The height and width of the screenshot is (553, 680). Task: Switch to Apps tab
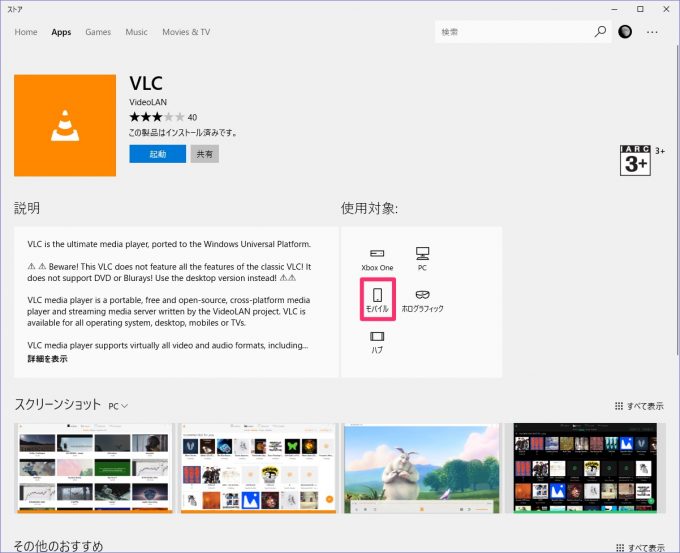click(61, 32)
